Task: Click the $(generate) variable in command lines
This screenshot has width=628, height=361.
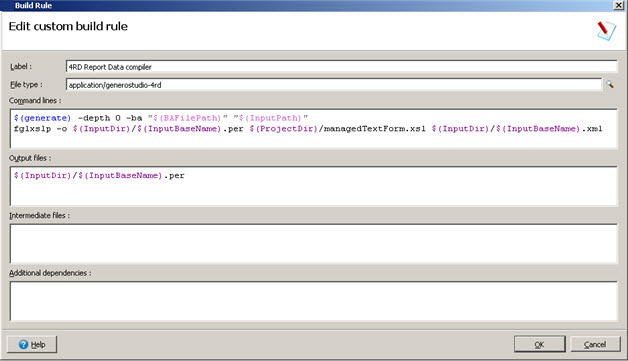Action: (x=42, y=118)
